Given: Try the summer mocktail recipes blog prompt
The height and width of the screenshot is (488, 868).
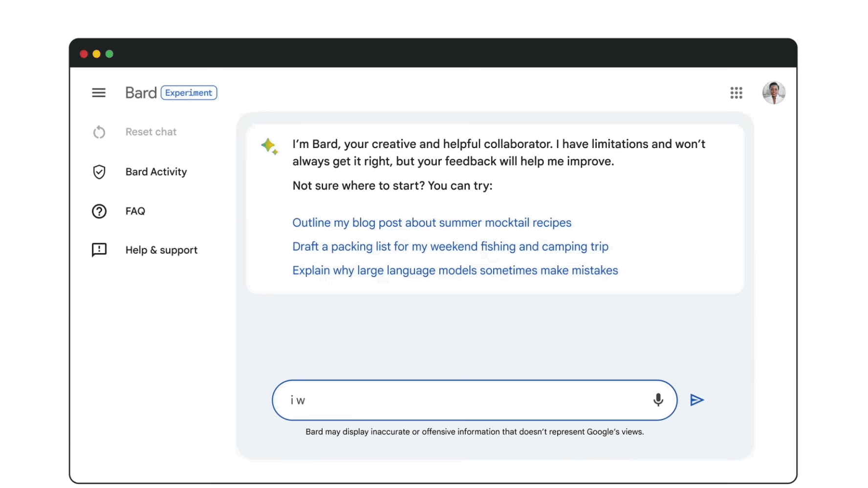Looking at the screenshot, I should coord(432,223).
